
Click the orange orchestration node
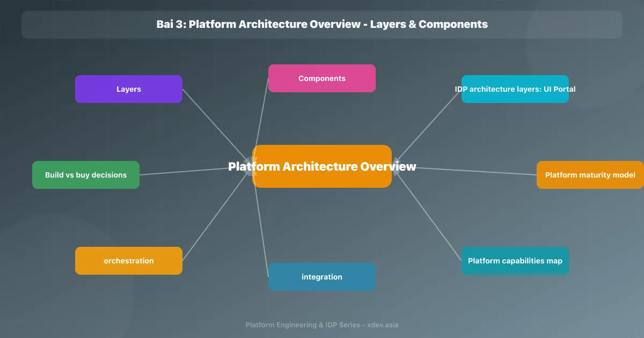point(129,261)
